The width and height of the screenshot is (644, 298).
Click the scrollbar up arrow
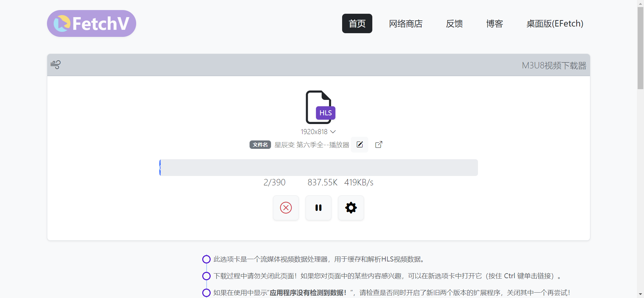pyautogui.click(x=640, y=3)
